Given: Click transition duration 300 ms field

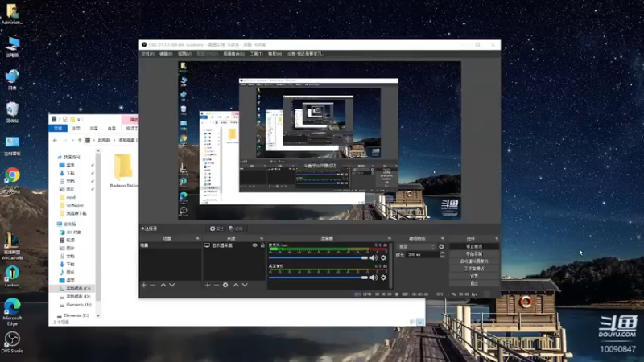Looking at the screenshot, I should click(x=423, y=255).
